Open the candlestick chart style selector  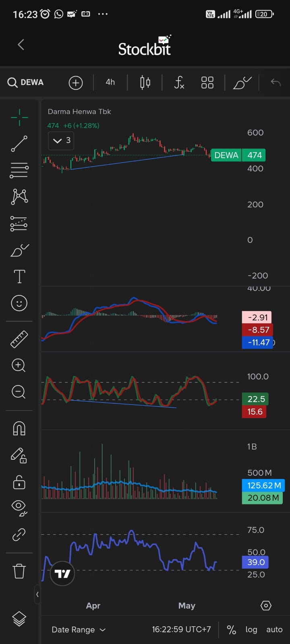pyautogui.click(x=145, y=83)
